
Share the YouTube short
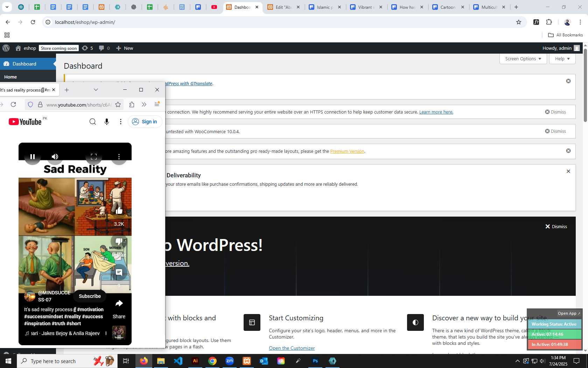tap(119, 304)
